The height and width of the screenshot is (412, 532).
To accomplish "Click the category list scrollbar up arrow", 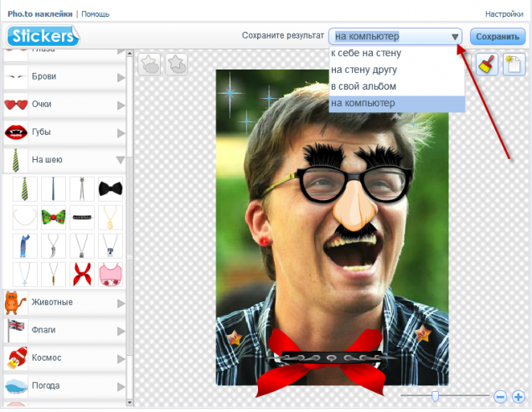I will [x=130, y=54].
